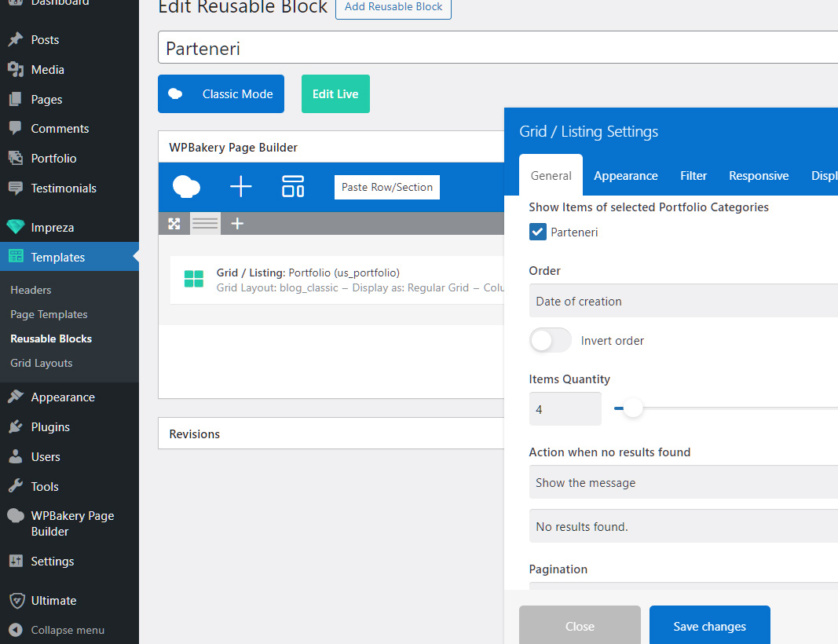Click the Close button in settings panel
The height and width of the screenshot is (644, 838).
[580, 625]
